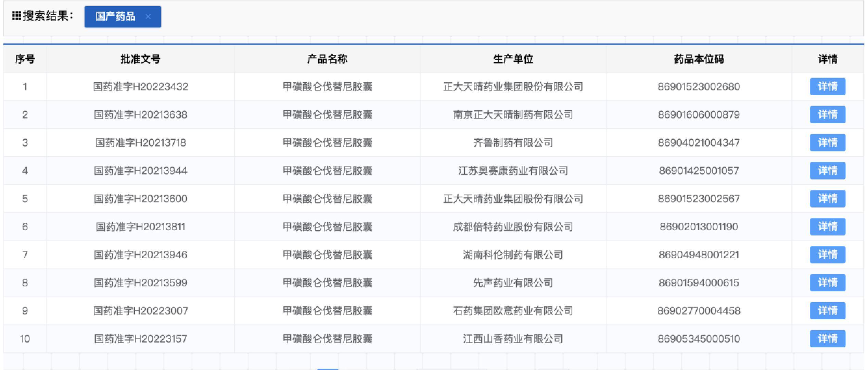Viewport: 868px width, 370px height.
Task: Open 详情 for 江苏奥赛康药业有限公司 row
Action: coord(828,171)
